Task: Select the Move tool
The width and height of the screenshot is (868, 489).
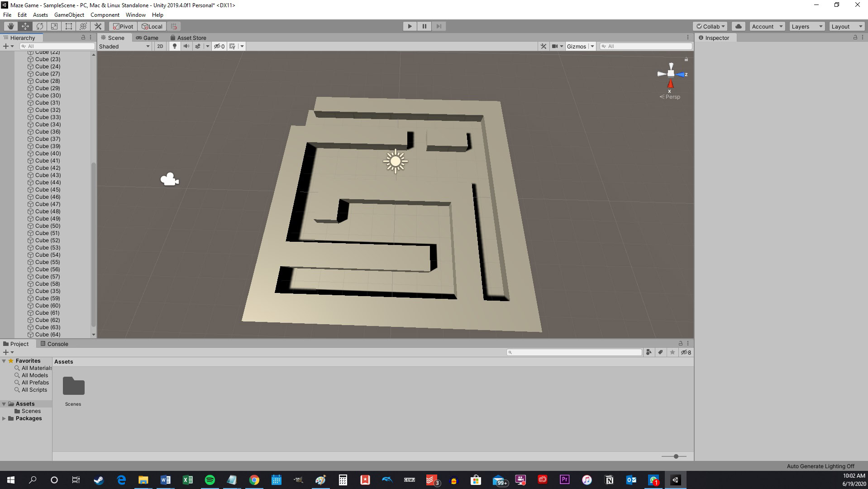Action: pyautogui.click(x=25, y=26)
